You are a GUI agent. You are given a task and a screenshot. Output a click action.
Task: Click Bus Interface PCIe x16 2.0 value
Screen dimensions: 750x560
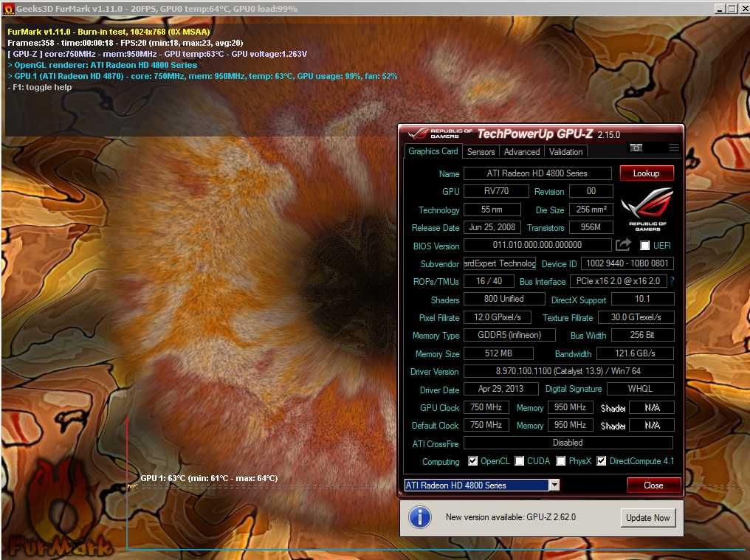click(x=618, y=281)
